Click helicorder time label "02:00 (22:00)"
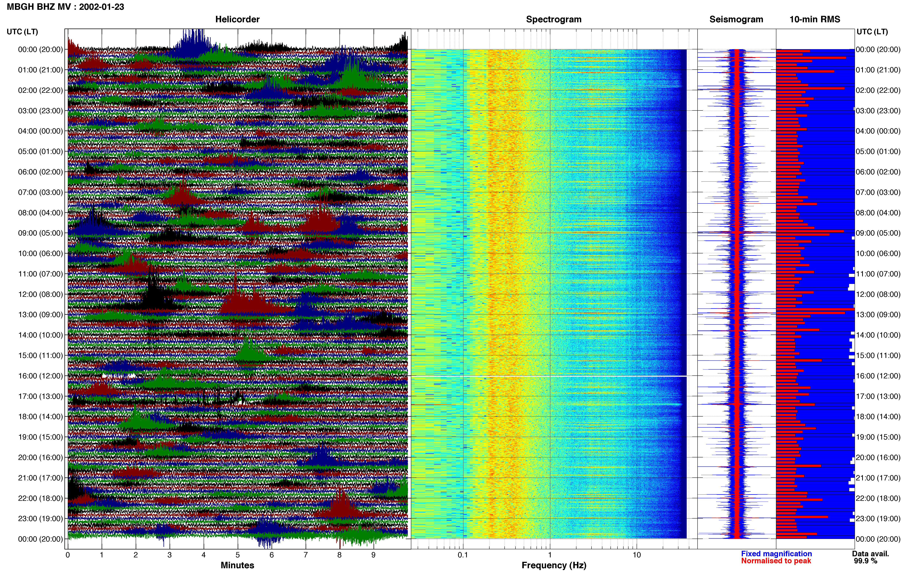Viewport: 924px width, 578px height. pos(40,90)
